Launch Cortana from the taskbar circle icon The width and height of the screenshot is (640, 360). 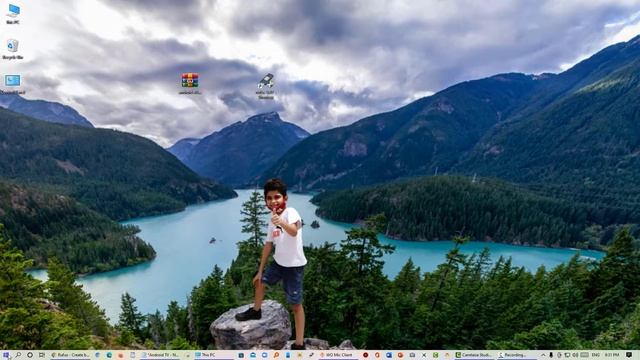point(30,355)
